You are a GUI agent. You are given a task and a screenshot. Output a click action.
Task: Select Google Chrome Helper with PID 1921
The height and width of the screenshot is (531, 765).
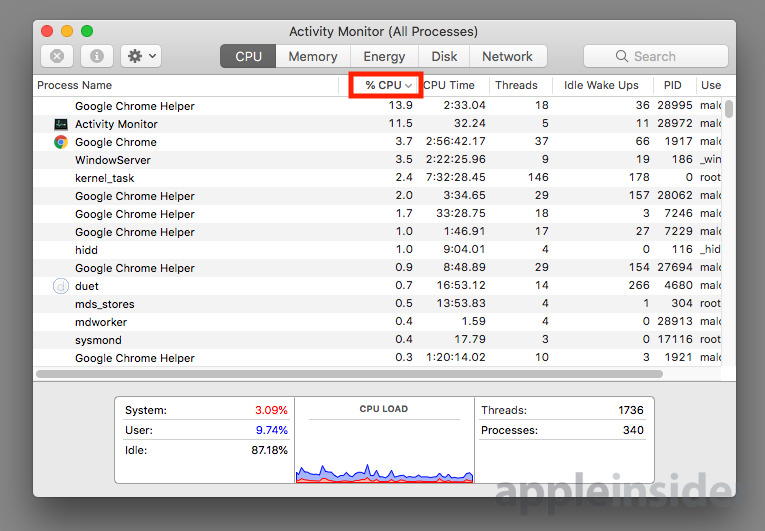pyautogui.click(x=378, y=358)
